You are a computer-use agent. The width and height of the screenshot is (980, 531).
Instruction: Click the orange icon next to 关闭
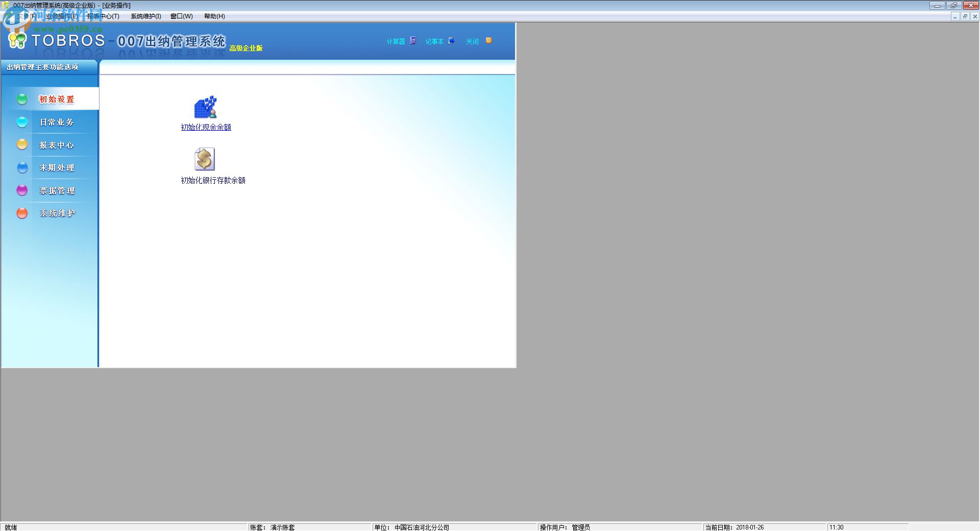[488, 40]
